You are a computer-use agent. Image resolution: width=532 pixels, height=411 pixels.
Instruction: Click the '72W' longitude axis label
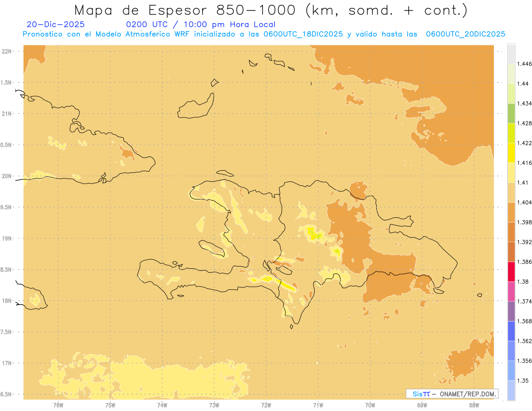tap(266, 405)
